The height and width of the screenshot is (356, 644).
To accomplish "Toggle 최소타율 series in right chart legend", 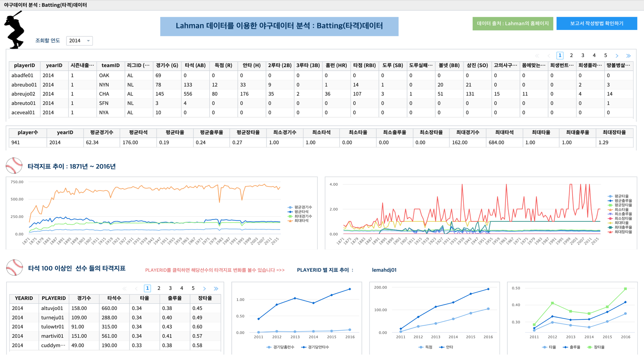I will coord(618,210).
